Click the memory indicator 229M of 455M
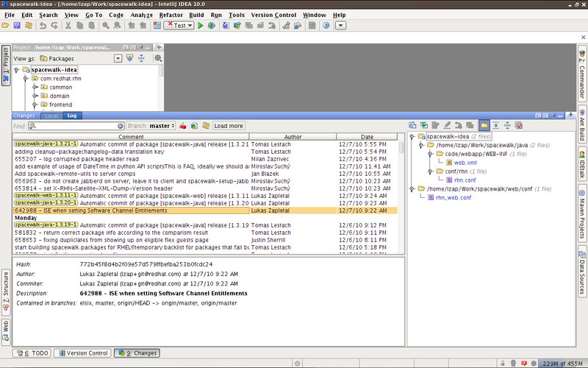The width and height of the screenshot is (588, 368). [562, 364]
